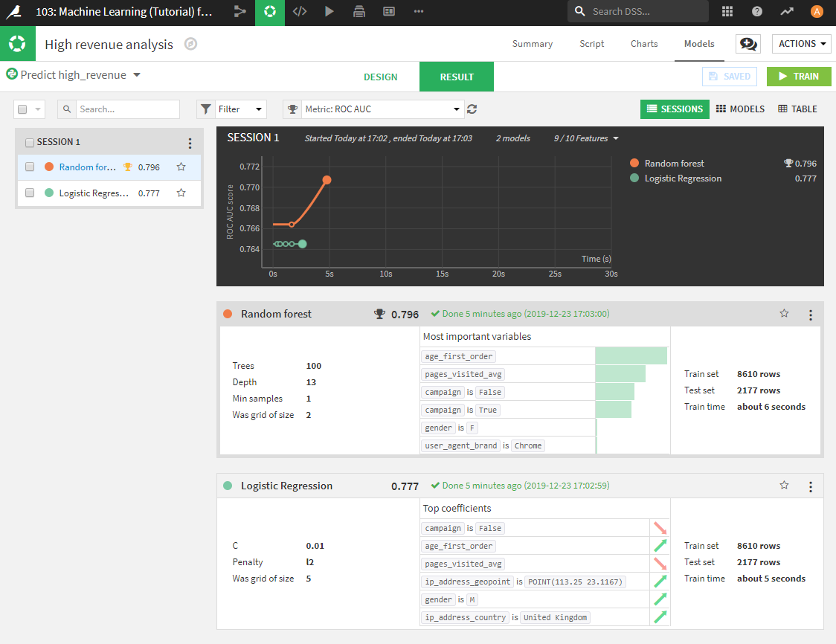This screenshot has width=836, height=644.
Task: Click the SAVED button
Action: [730, 77]
